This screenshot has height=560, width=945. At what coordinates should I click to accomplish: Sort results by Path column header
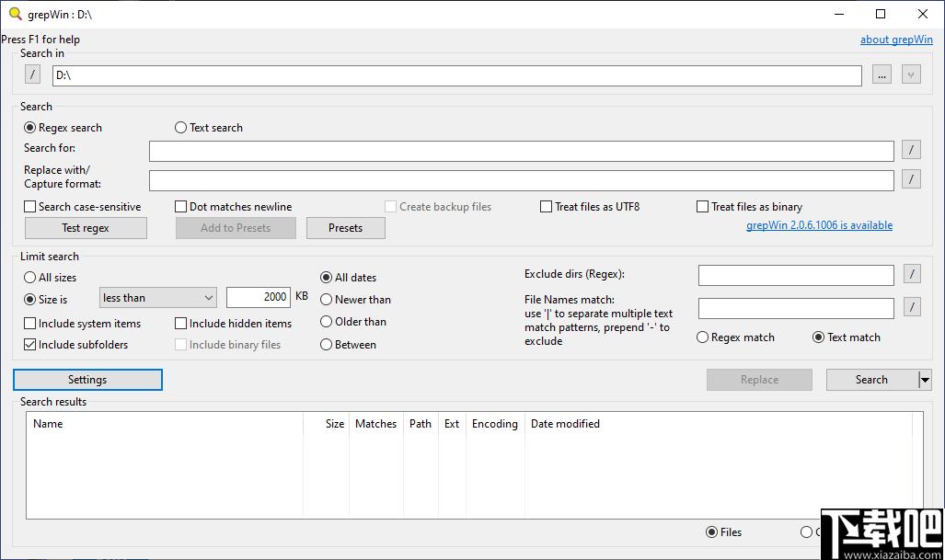click(421, 424)
